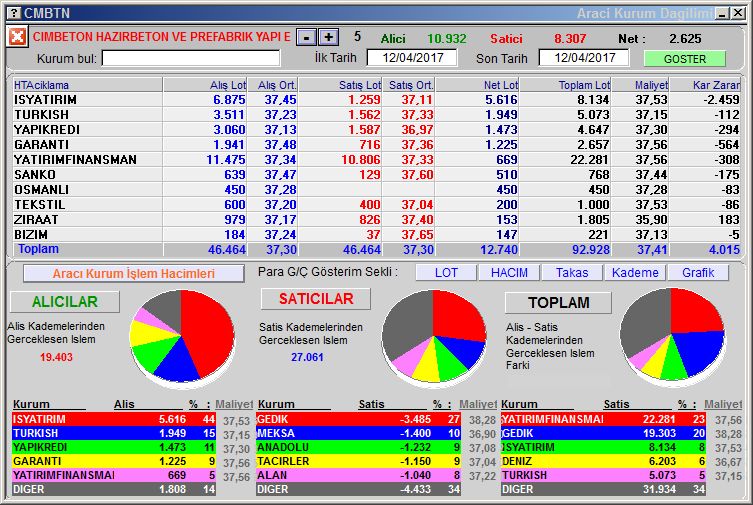This screenshot has width=753, height=505.
Task: Select the yellow DENIZ row in total list
Action: pyautogui.click(x=603, y=461)
